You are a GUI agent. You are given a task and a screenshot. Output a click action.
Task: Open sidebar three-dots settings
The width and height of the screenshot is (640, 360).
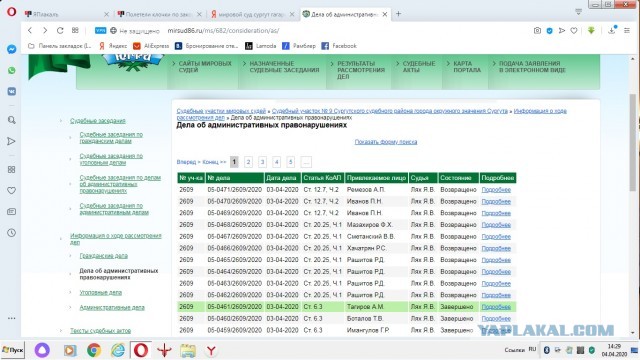[x=11, y=318]
